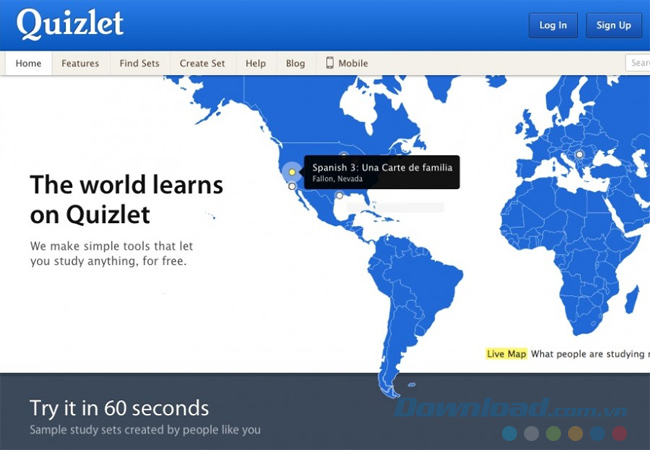Viewport: 650px width, 450px height.
Task: Click the "Try it in 60 seconds" heading
Action: pyautogui.click(x=119, y=408)
